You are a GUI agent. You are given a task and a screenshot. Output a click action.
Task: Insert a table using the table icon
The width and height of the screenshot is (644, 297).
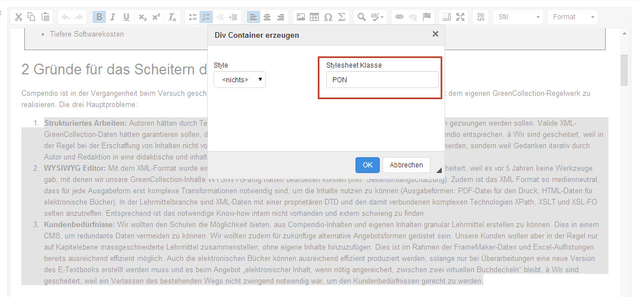[314, 17]
